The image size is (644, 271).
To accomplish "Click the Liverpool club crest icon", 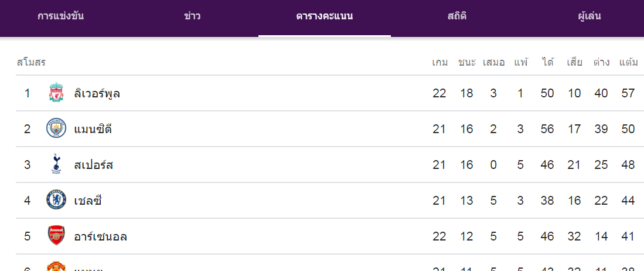I will [x=56, y=93].
